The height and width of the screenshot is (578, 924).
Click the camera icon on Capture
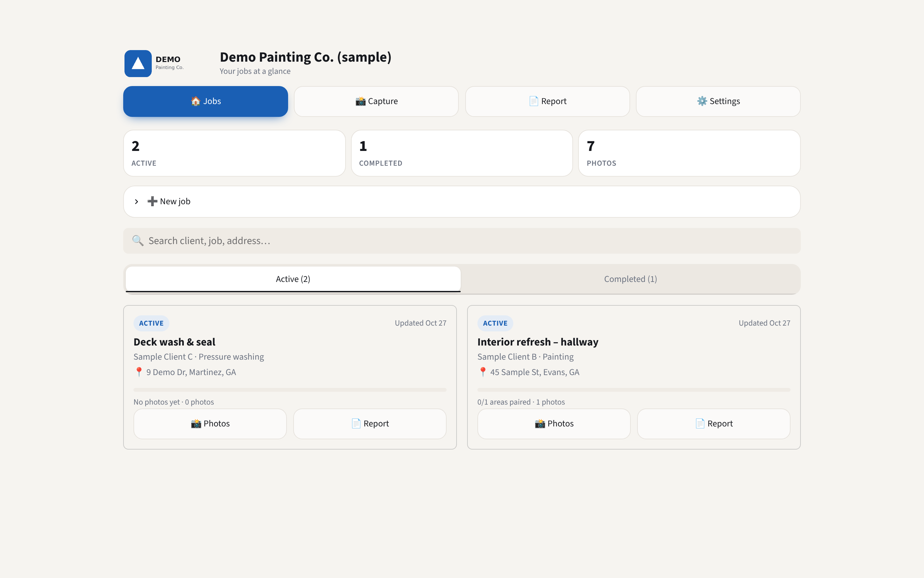pyautogui.click(x=360, y=101)
